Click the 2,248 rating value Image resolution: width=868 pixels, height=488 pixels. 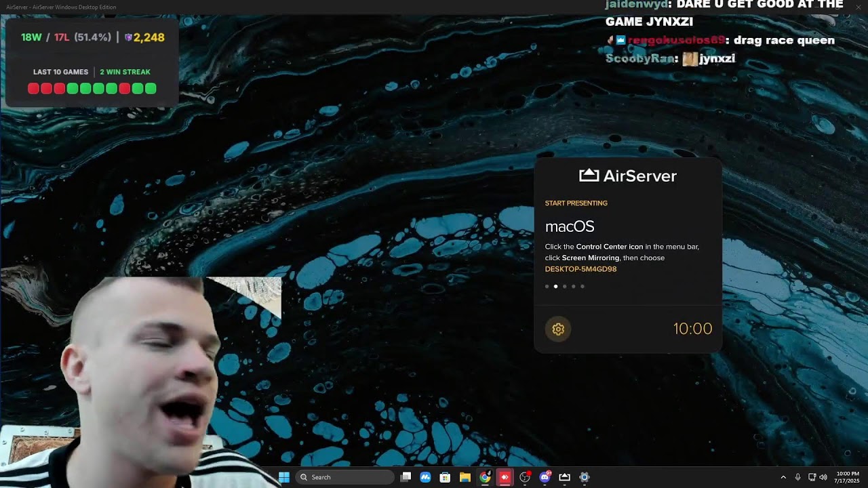pyautogui.click(x=149, y=37)
